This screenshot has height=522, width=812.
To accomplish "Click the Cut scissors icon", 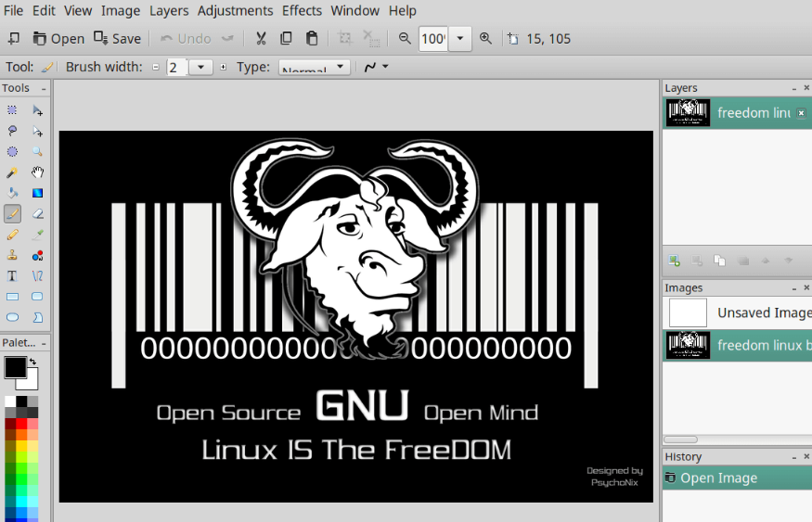I will [261, 38].
